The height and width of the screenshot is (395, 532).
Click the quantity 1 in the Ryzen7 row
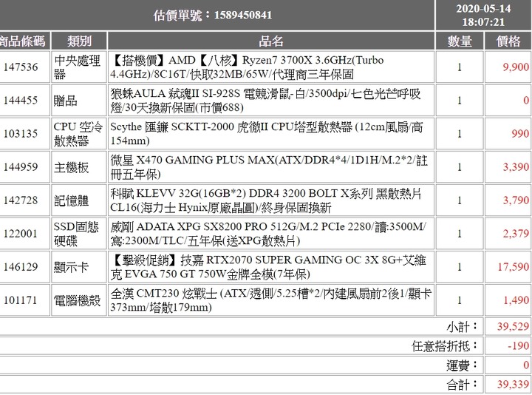click(460, 67)
